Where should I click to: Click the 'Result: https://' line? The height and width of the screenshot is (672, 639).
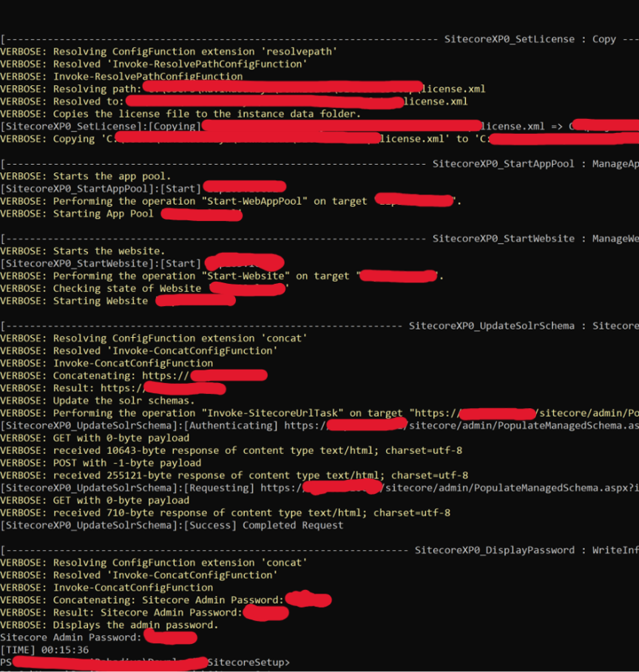point(113,388)
